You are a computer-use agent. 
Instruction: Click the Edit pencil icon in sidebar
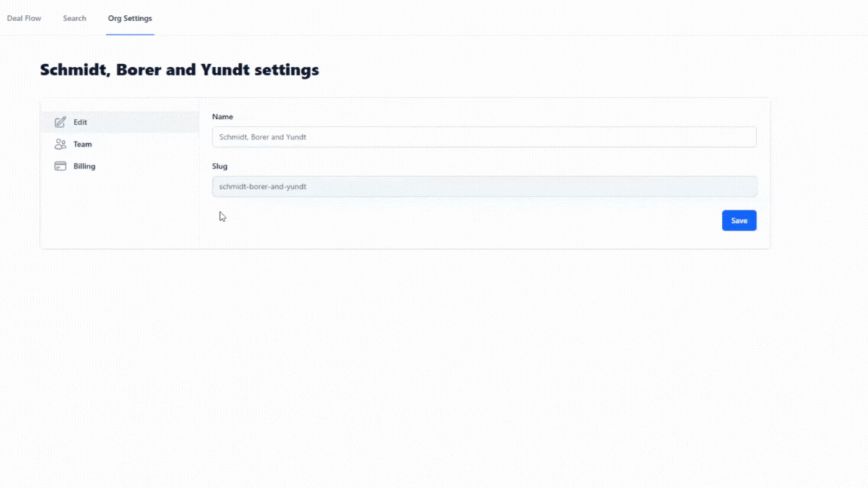click(60, 122)
